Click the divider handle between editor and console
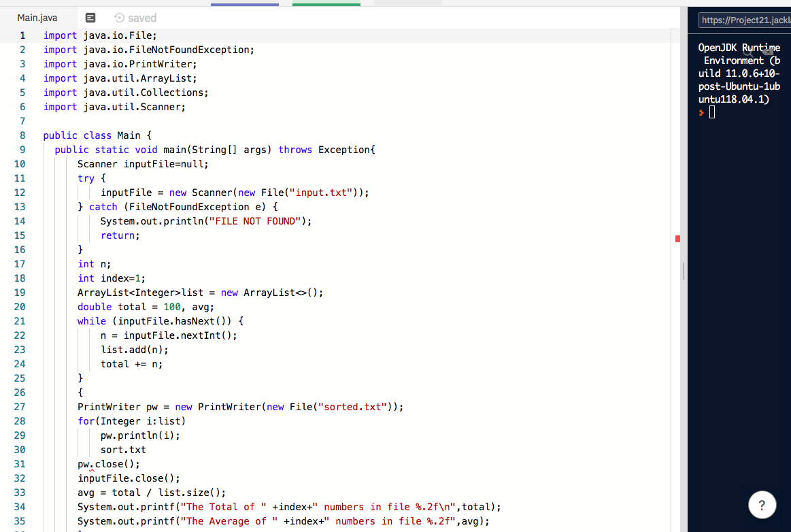The width and height of the screenshot is (791, 532). [x=684, y=271]
